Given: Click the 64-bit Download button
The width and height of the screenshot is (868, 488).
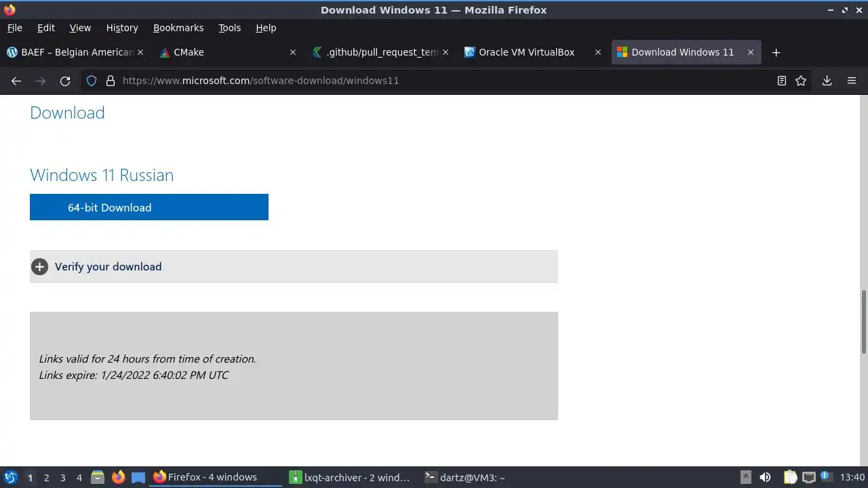Looking at the screenshot, I should (x=149, y=207).
